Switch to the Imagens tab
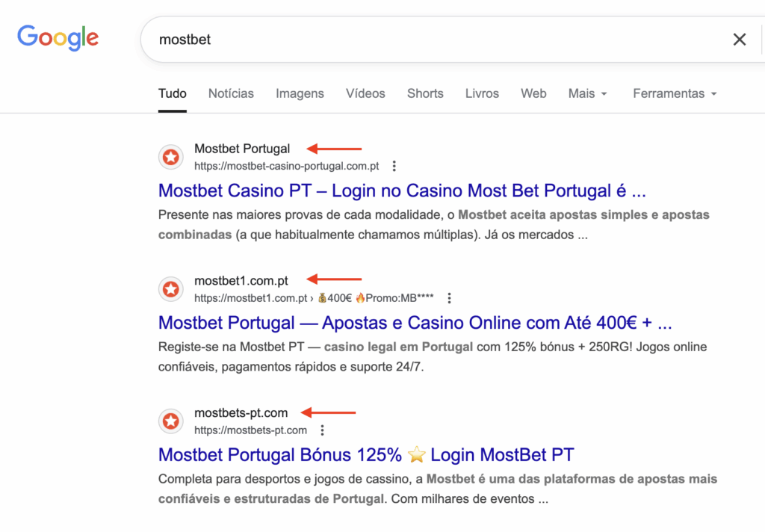This screenshot has width=765, height=532. [x=300, y=93]
